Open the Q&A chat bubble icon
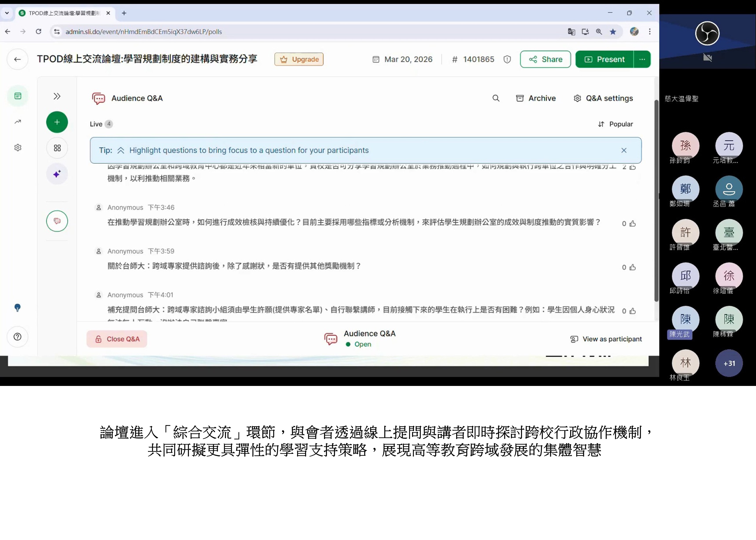The width and height of the screenshot is (756, 540). pos(56,221)
